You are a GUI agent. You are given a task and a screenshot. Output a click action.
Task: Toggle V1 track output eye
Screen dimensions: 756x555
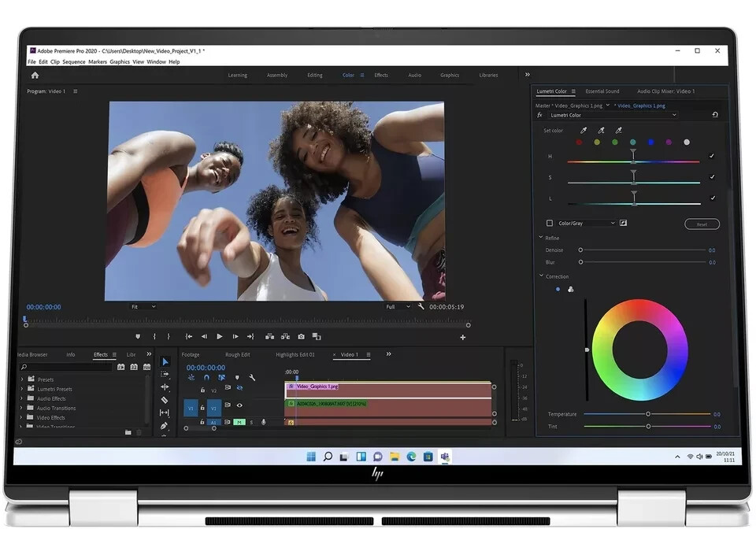click(239, 405)
